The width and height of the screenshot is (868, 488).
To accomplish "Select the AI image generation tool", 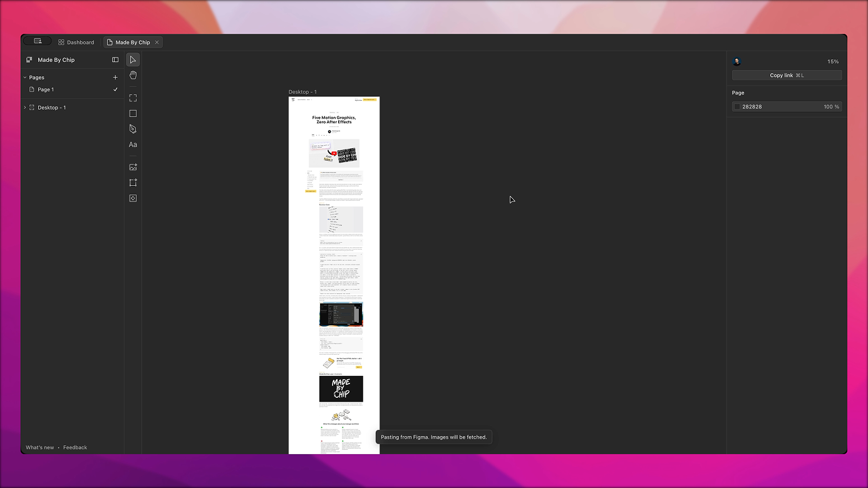I will click(x=133, y=167).
